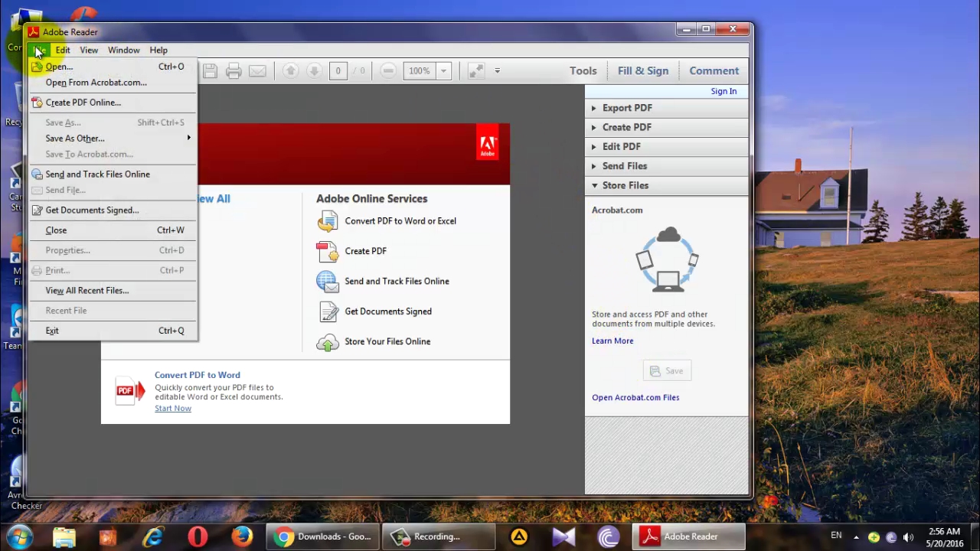980x551 pixels.
Task: Click Convert PDF to Word or Excel icon
Action: tap(328, 221)
